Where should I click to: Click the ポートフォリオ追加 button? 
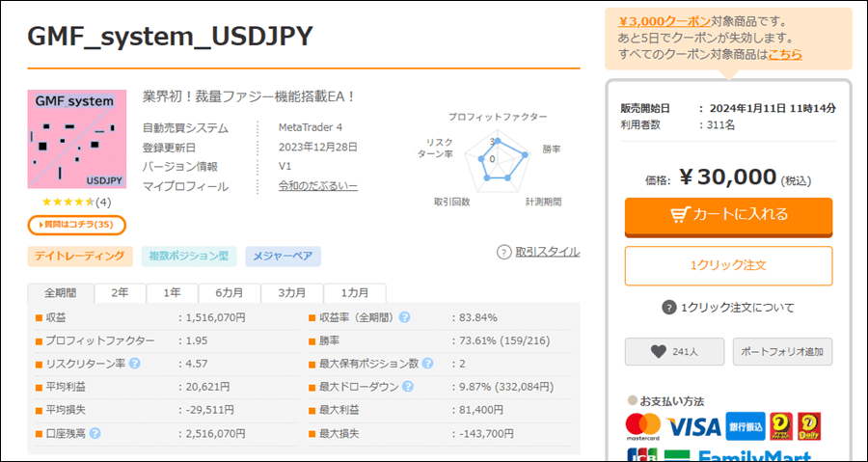point(783,351)
